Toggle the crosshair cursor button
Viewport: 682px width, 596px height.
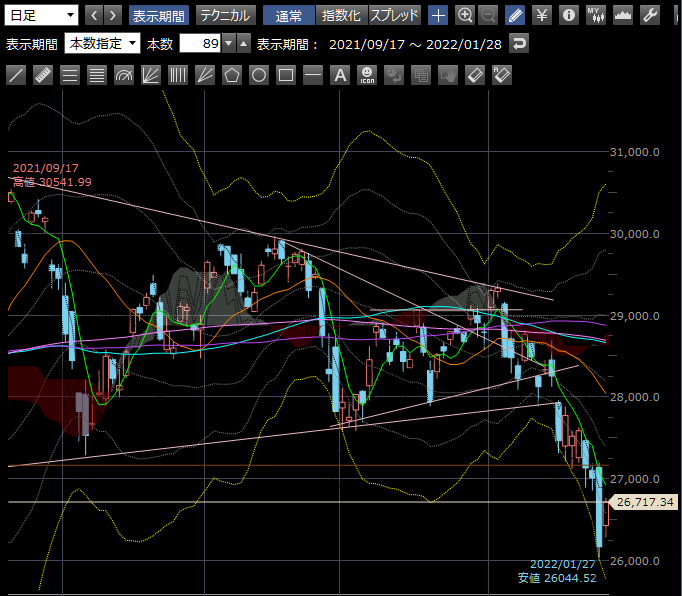pyautogui.click(x=438, y=15)
